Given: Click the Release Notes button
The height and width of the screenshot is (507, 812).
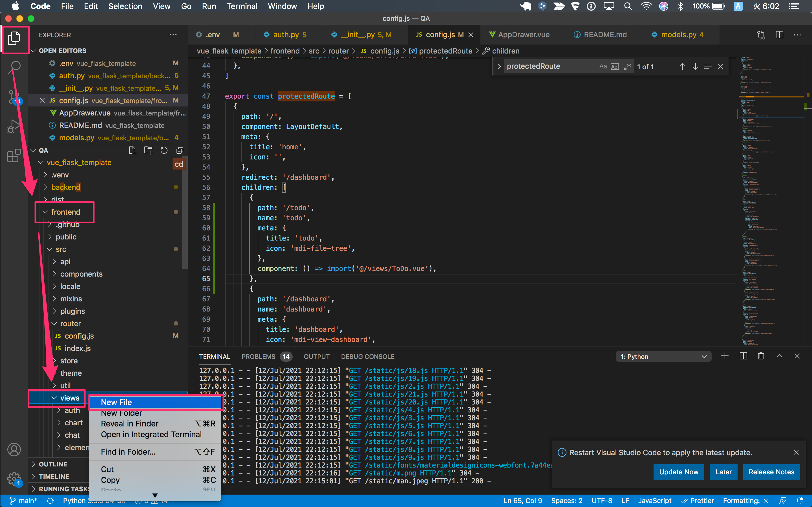Looking at the screenshot, I should [x=771, y=472].
